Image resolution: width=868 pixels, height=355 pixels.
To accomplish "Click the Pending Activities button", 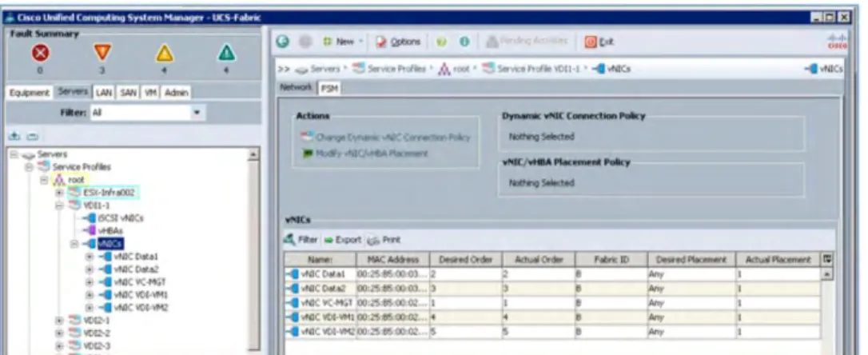I will [x=527, y=42].
